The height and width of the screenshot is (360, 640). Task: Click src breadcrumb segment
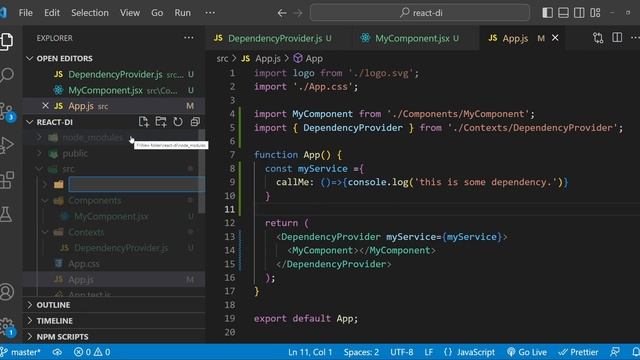coord(222,58)
